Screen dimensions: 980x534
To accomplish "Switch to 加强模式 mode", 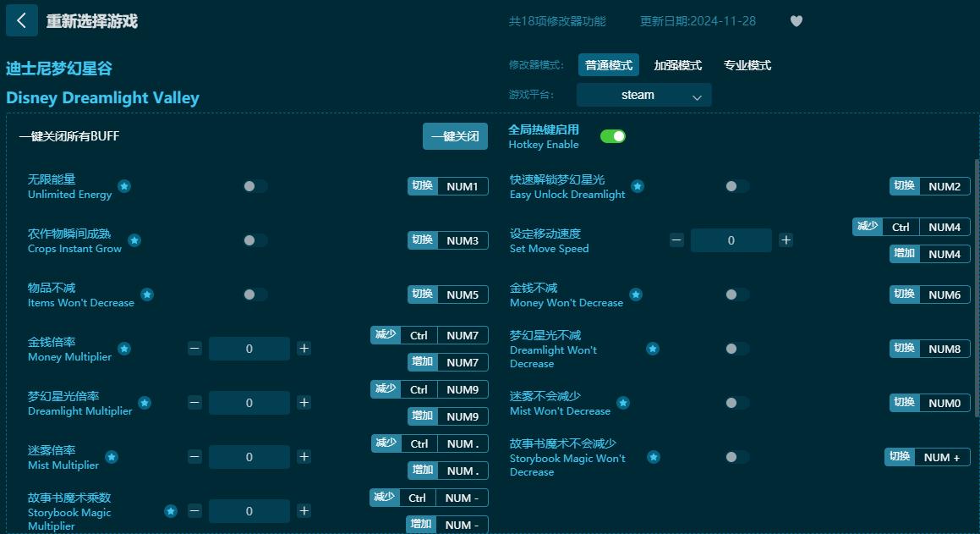I will [678, 64].
